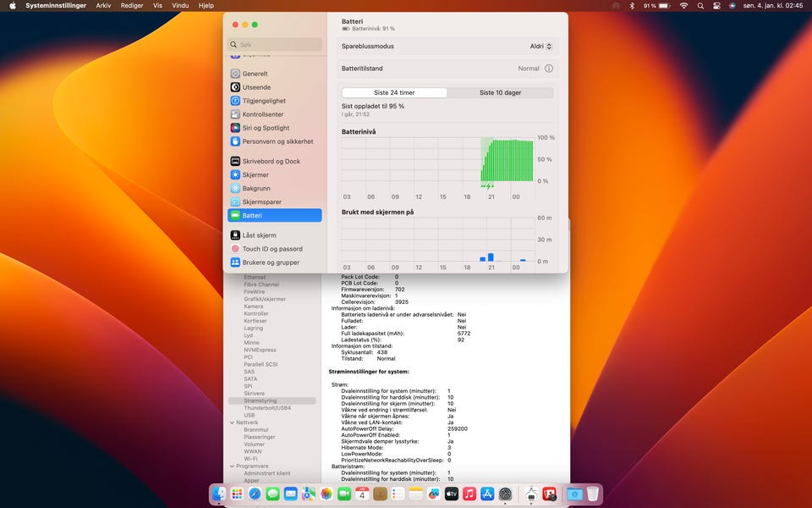Open the Vindu menu in menu bar
This screenshot has height=508, width=812.
(x=180, y=6)
